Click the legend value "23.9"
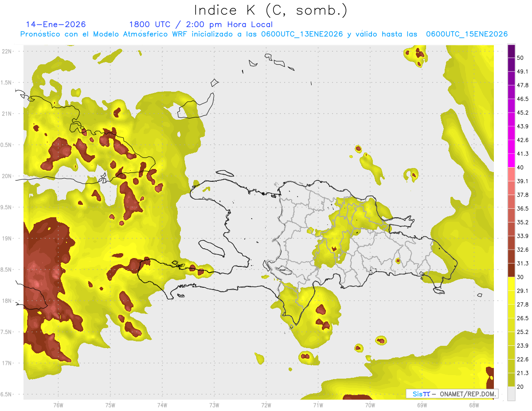This screenshot has width=532, height=411. tap(523, 346)
